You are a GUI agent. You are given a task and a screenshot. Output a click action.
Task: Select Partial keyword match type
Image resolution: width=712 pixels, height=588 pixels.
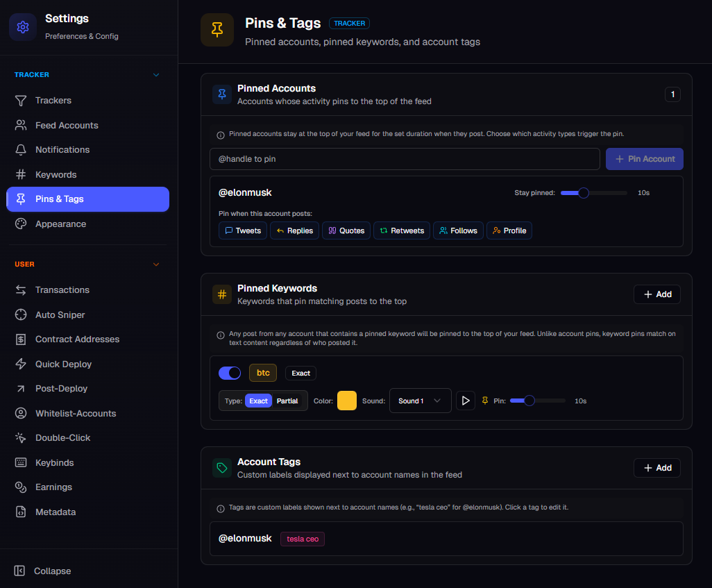pos(287,401)
